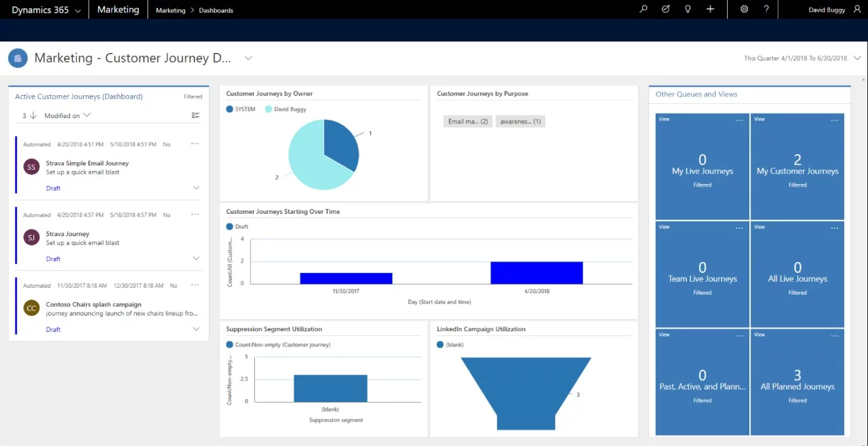Viewport: 868px width, 446px height.
Task: Open the Team Live Journeys tile
Action: pos(703,274)
